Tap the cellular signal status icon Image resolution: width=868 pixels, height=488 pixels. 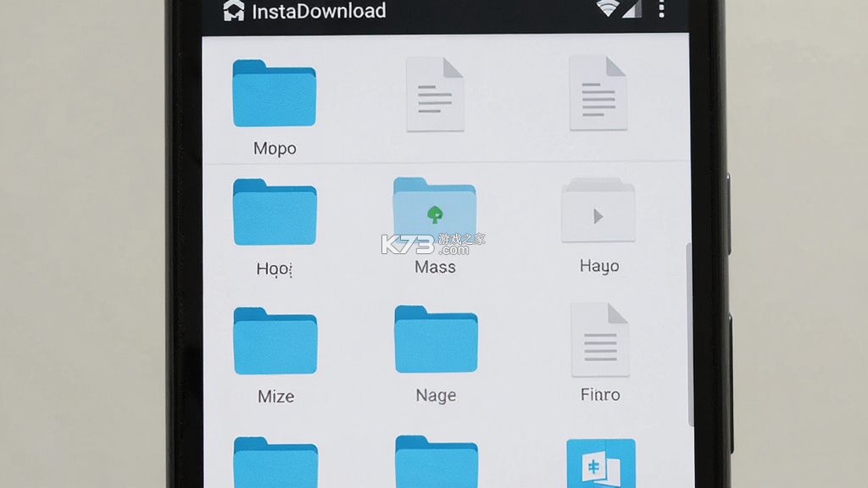pos(632,8)
